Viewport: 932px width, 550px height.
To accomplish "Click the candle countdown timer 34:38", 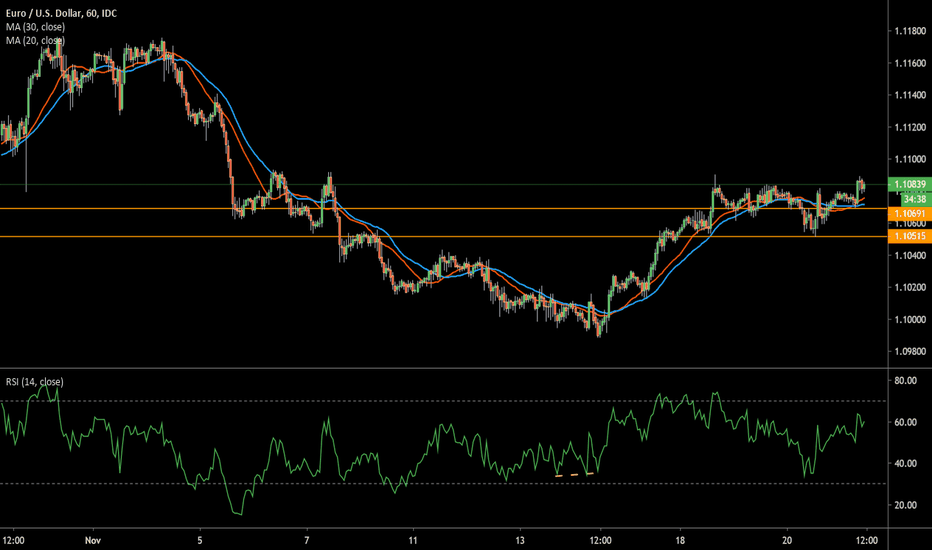I will (909, 199).
